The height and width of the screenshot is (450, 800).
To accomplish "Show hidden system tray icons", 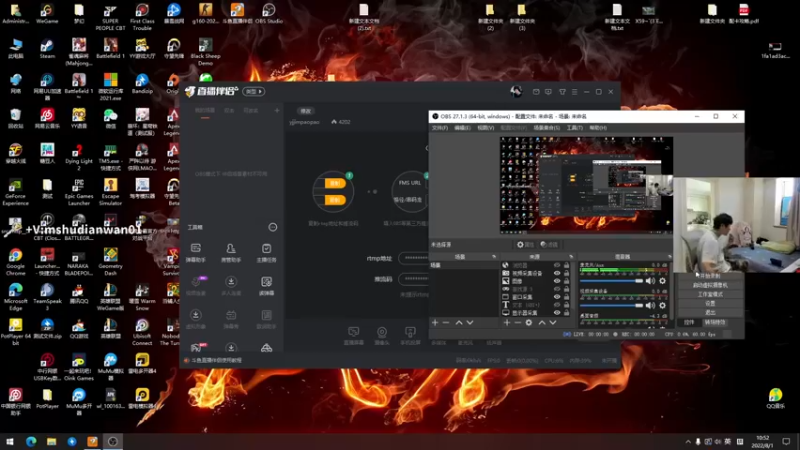I will click(x=688, y=441).
